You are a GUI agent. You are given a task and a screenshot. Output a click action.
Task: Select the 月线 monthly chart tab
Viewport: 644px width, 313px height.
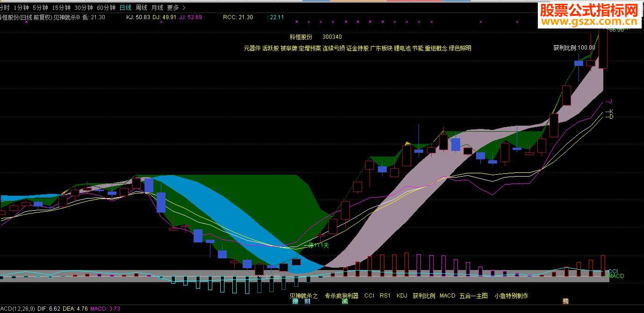pos(157,7)
